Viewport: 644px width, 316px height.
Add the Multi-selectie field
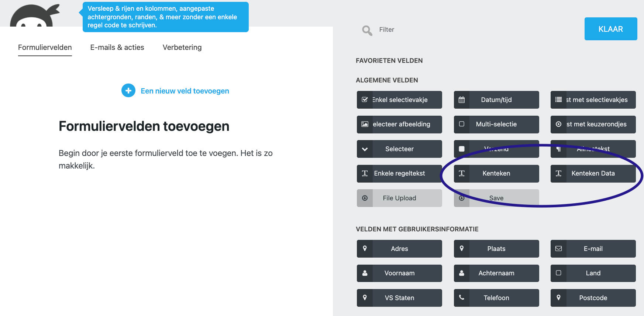(496, 124)
